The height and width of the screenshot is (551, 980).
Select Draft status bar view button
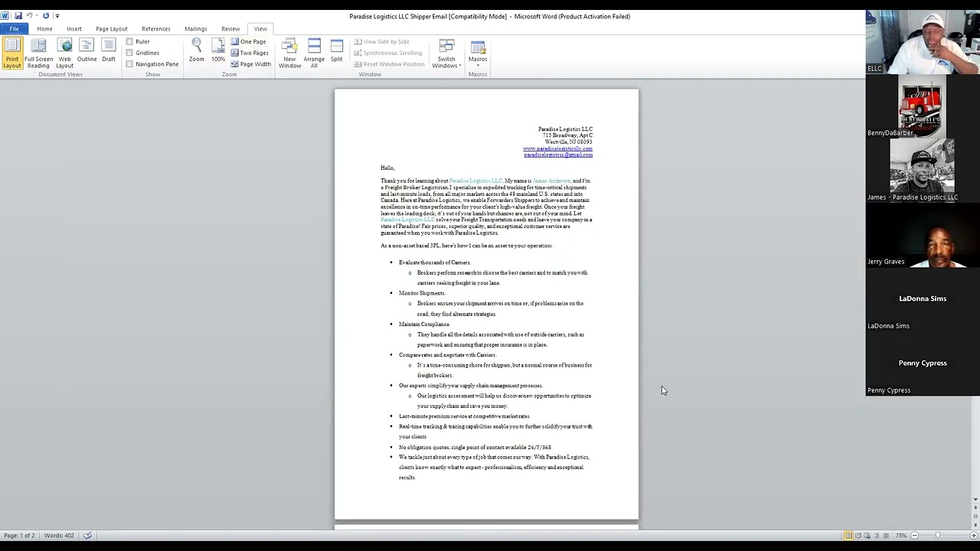pos(886,535)
